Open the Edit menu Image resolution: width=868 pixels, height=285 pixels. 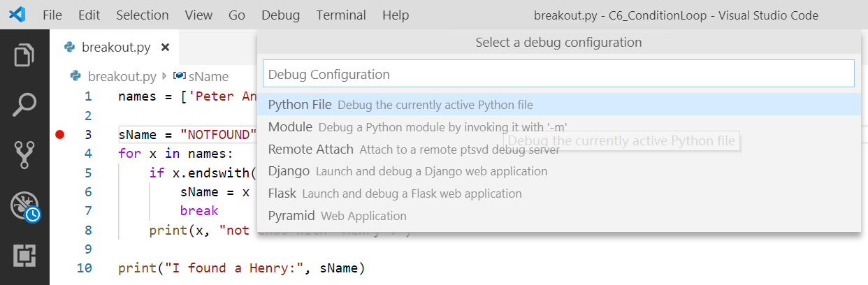89,15
